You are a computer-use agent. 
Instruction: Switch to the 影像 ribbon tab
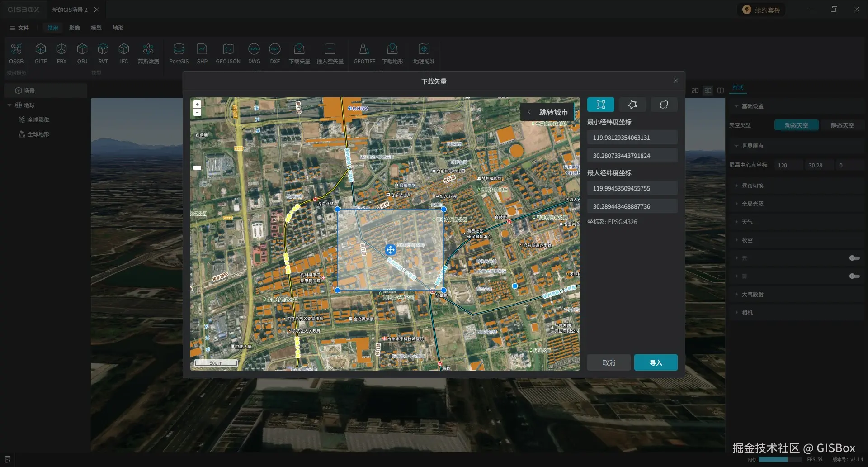pos(75,28)
